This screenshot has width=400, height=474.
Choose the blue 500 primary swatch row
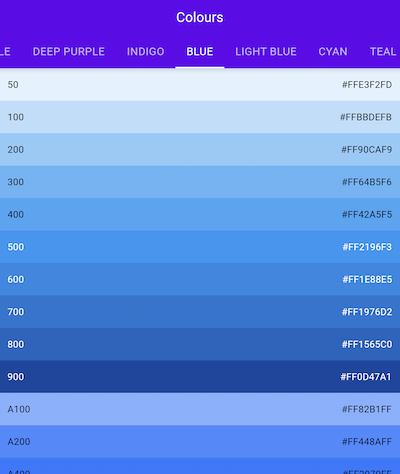coord(200,247)
